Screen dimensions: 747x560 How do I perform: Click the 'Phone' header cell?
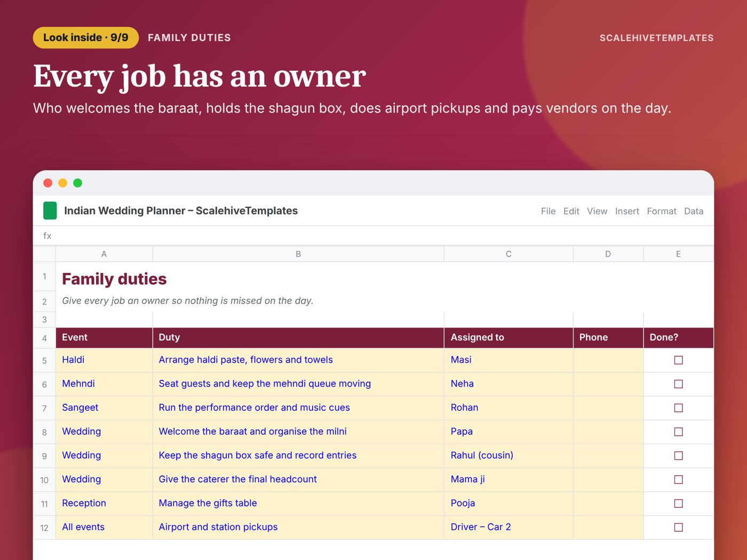(608, 338)
